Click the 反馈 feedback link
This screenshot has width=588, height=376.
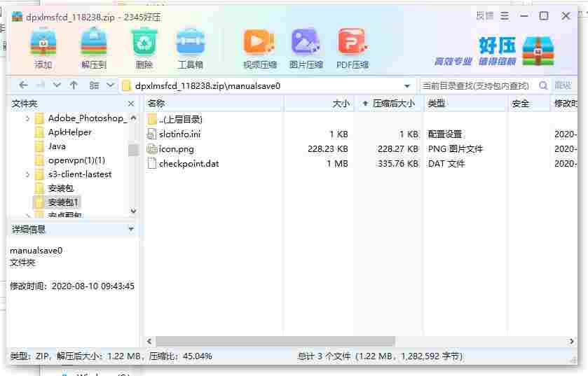[484, 15]
